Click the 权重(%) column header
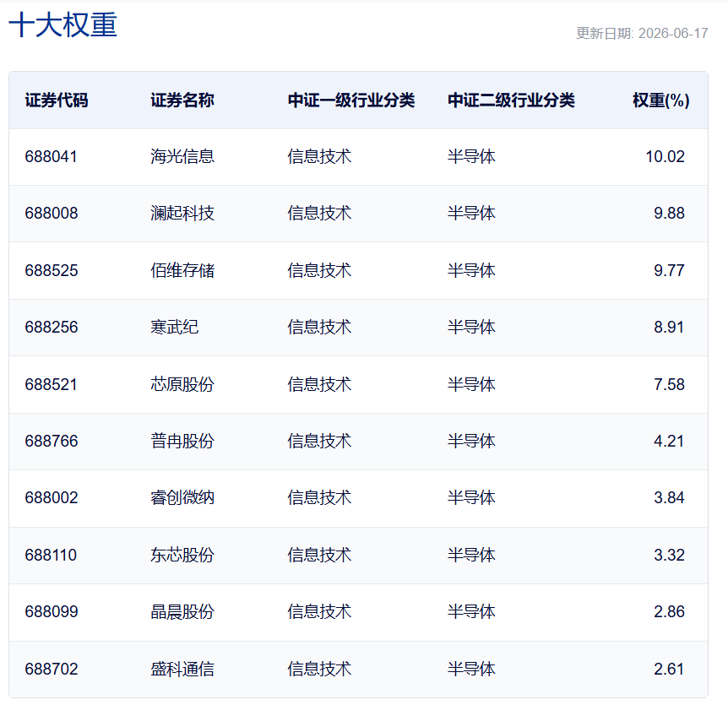 tap(661, 100)
